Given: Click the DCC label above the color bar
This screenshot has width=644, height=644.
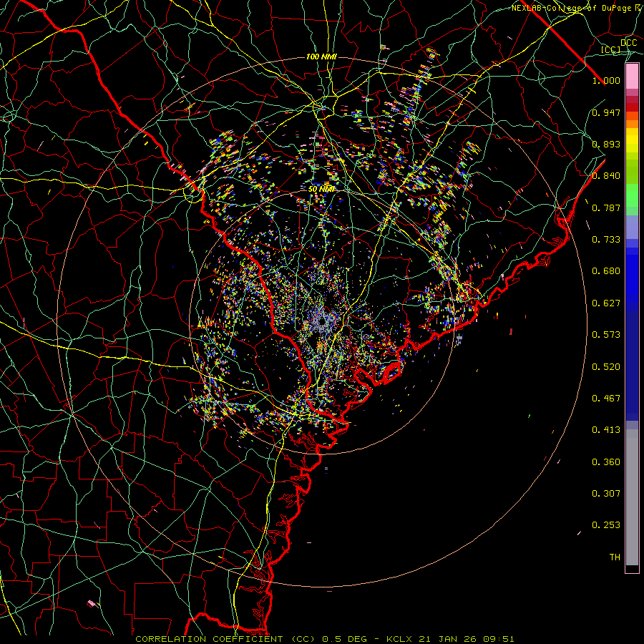Looking at the screenshot, I should (x=629, y=43).
